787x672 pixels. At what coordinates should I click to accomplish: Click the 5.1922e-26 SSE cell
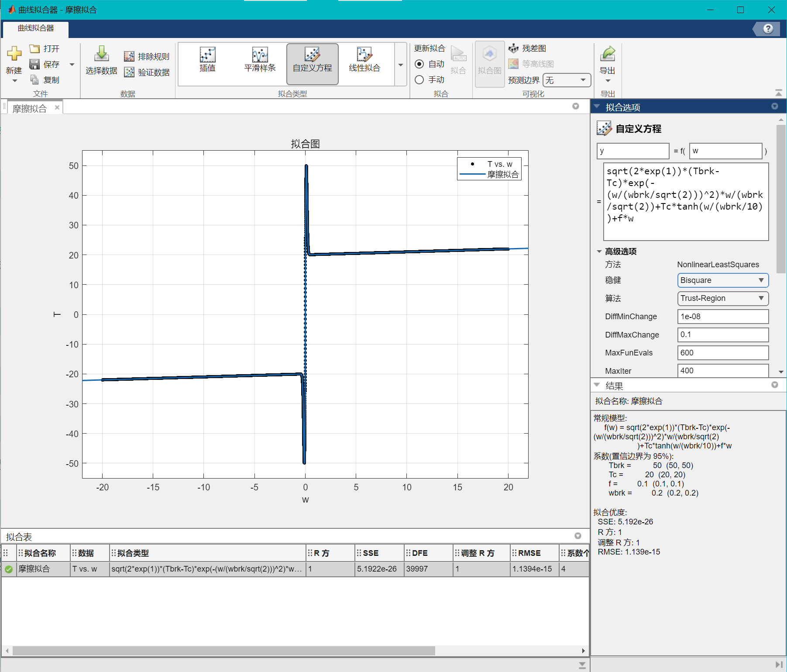[379, 569]
